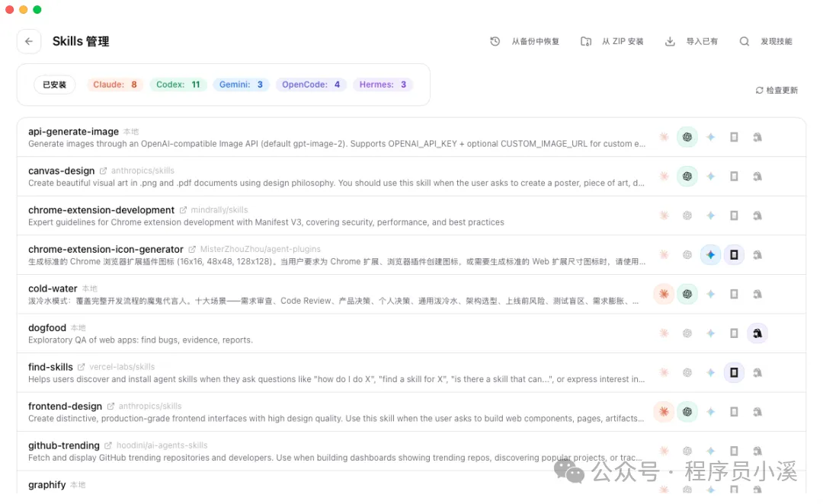Viewport: 823px width, 504px height.
Task: Open find-skills external link icon
Action: pos(82,367)
